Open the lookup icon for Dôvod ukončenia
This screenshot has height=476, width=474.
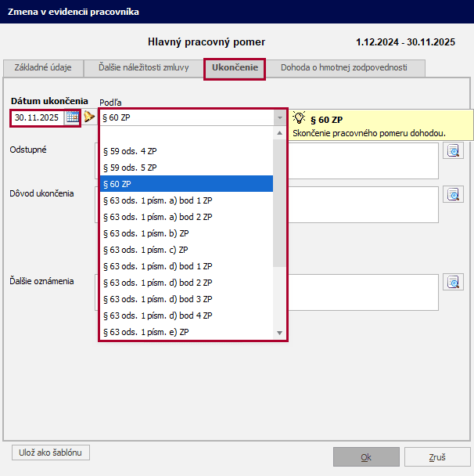pos(453,194)
